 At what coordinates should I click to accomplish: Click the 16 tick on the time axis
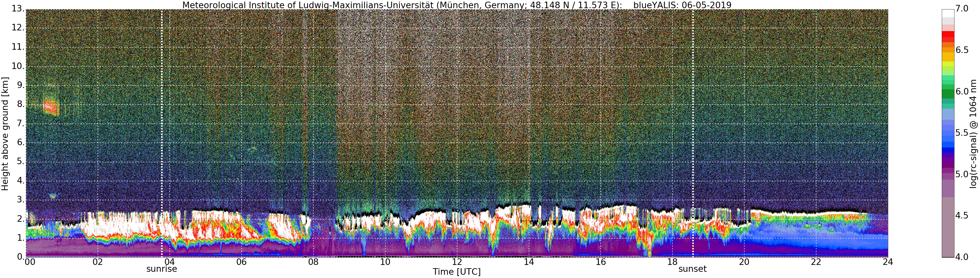coord(601,262)
